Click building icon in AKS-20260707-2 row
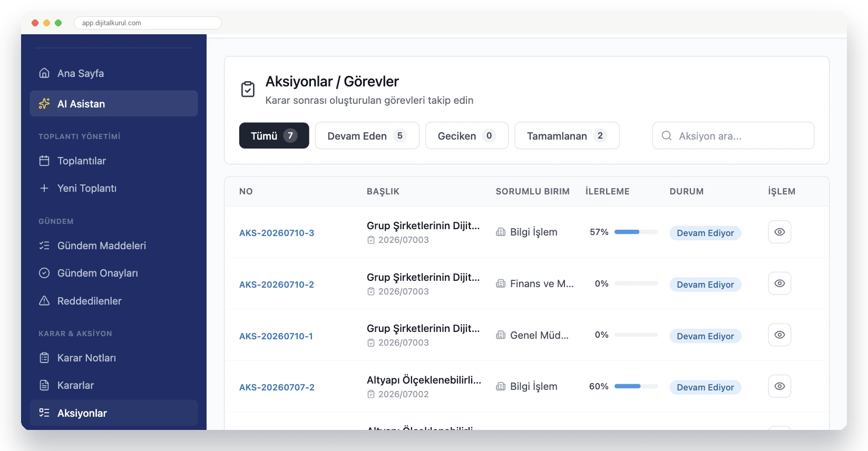 tap(501, 387)
